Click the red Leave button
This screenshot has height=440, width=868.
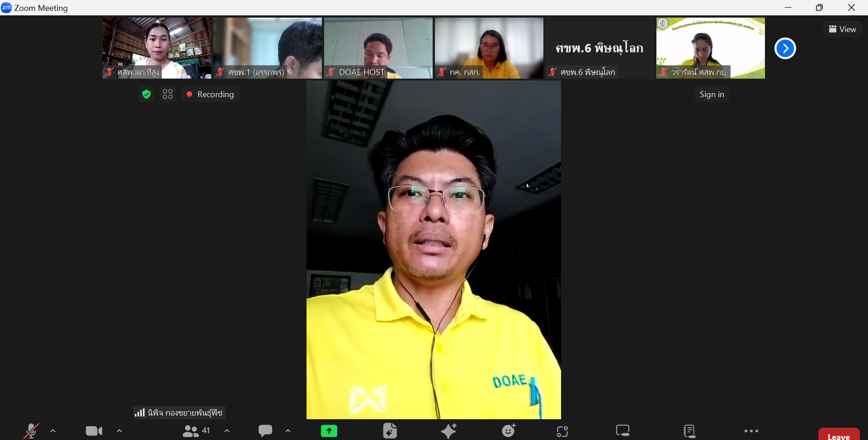click(x=839, y=435)
